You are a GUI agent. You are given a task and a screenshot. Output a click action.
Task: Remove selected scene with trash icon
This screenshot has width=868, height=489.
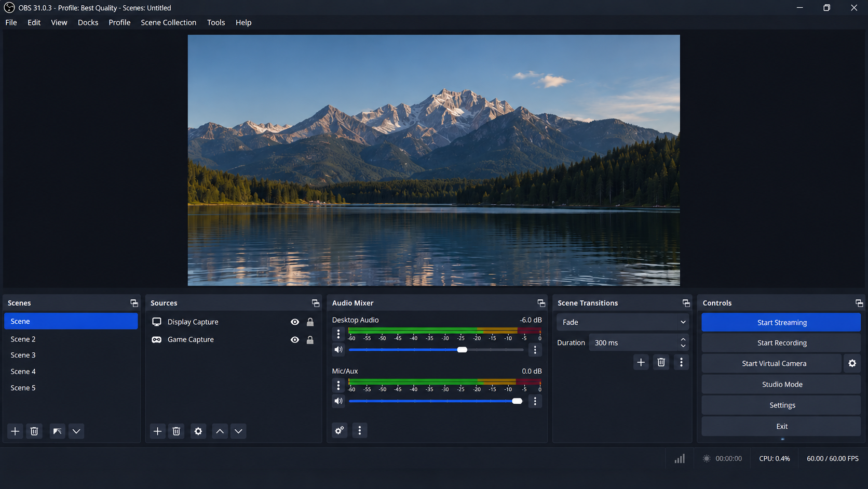[x=34, y=431]
